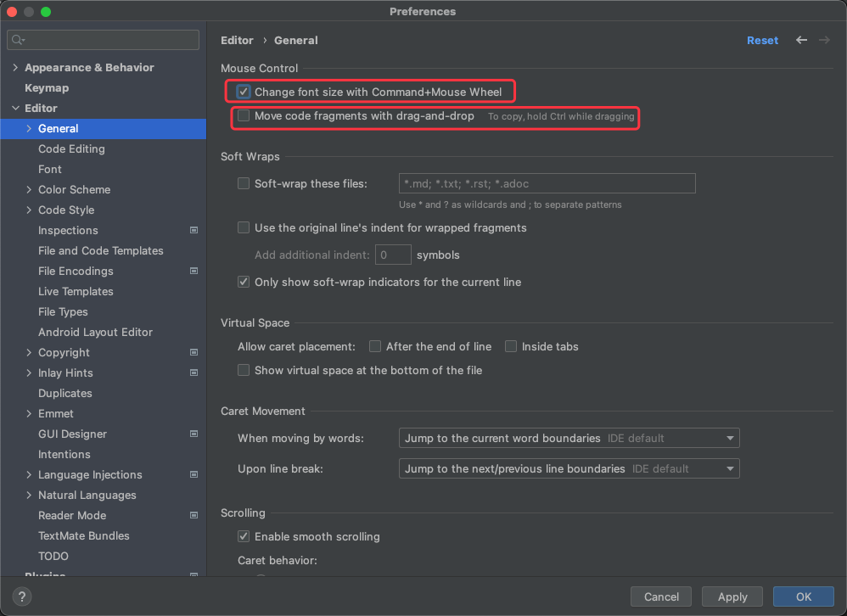This screenshot has width=847, height=616.
Task: Click the Apply button
Action: click(732, 596)
